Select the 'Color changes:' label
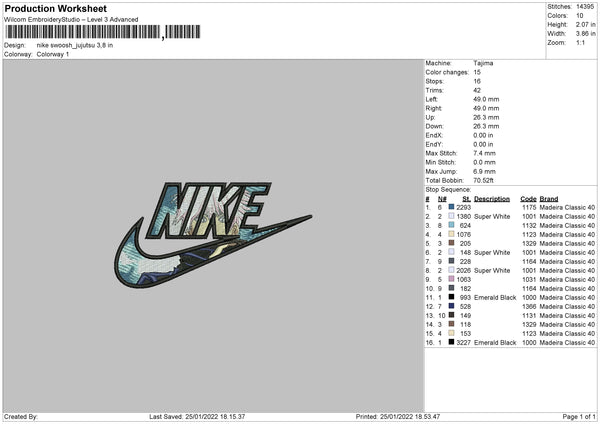 coord(447,72)
